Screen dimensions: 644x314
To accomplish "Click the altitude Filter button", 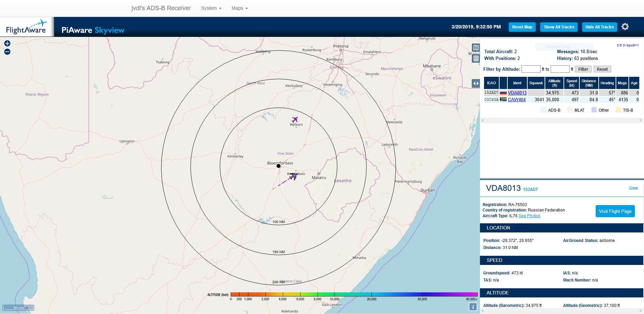I will pyautogui.click(x=583, y=69).
